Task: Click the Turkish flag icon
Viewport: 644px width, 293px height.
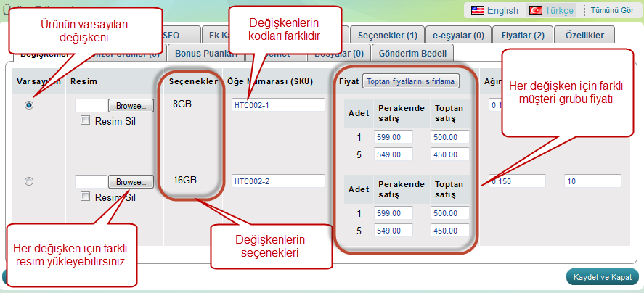Action: 535,10
